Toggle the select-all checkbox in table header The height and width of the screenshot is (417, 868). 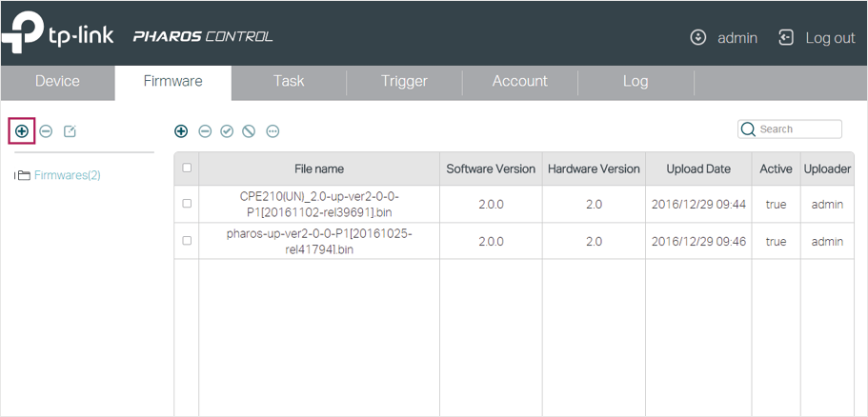pos(187,168)
